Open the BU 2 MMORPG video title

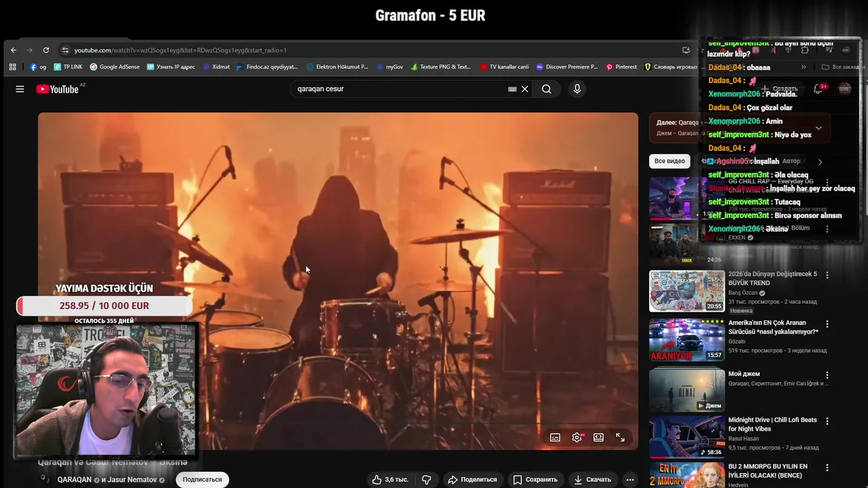click(x=768, y=470)
